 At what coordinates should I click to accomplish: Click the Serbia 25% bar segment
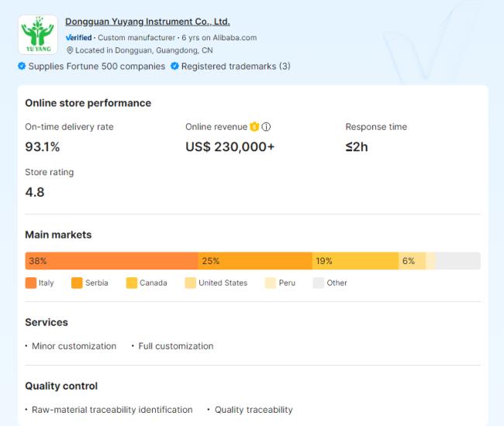255,261
